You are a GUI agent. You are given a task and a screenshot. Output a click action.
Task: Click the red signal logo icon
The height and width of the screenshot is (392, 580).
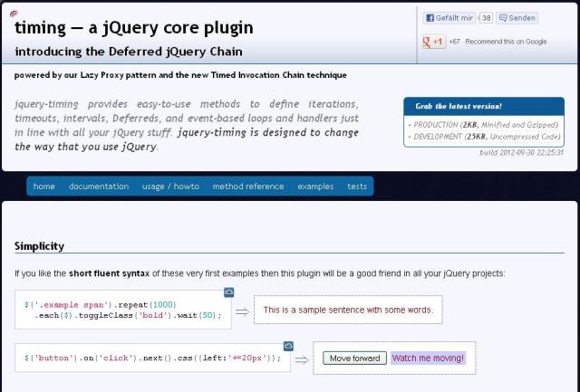point(14,14)
